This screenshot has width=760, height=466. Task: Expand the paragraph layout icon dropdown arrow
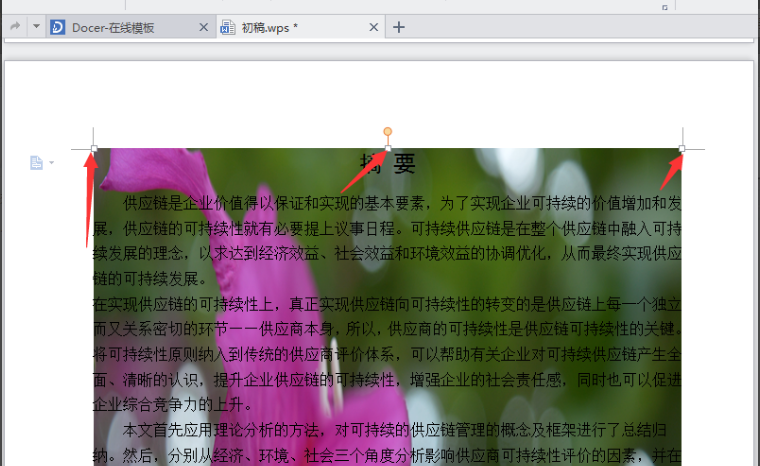click(x=51, y=162)
